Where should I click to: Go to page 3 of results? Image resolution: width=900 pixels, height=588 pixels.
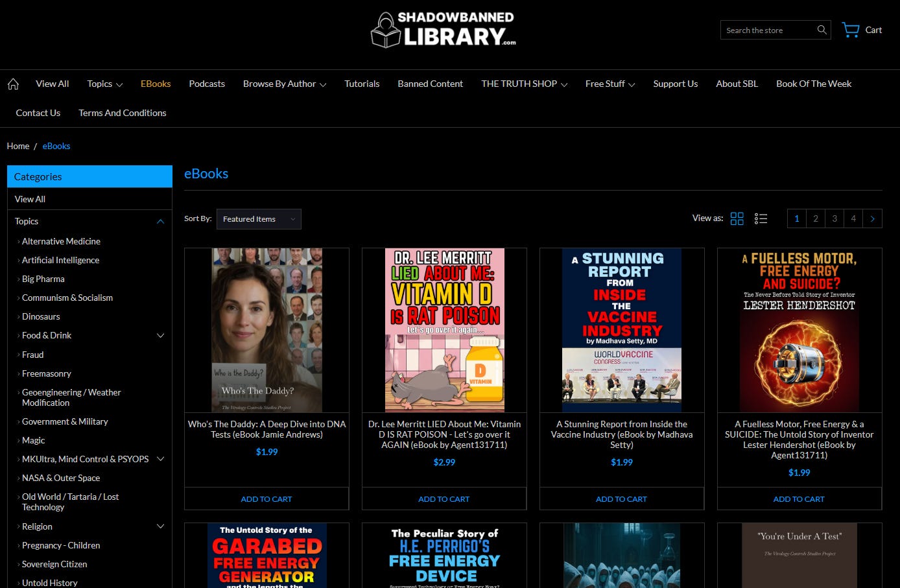tap(835, 218)
